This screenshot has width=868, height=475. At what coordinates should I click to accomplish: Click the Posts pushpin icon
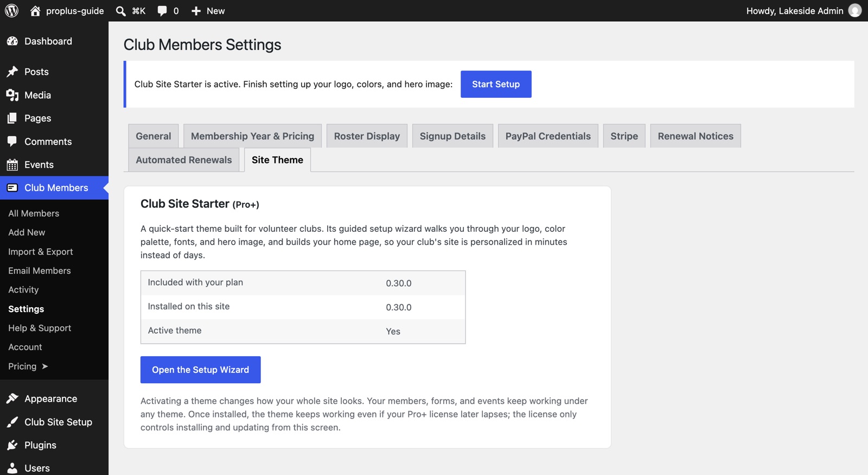coord(12,72)
